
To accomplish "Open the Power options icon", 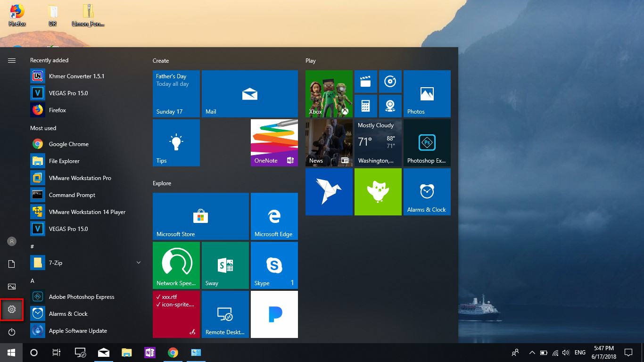I will 12,331.
